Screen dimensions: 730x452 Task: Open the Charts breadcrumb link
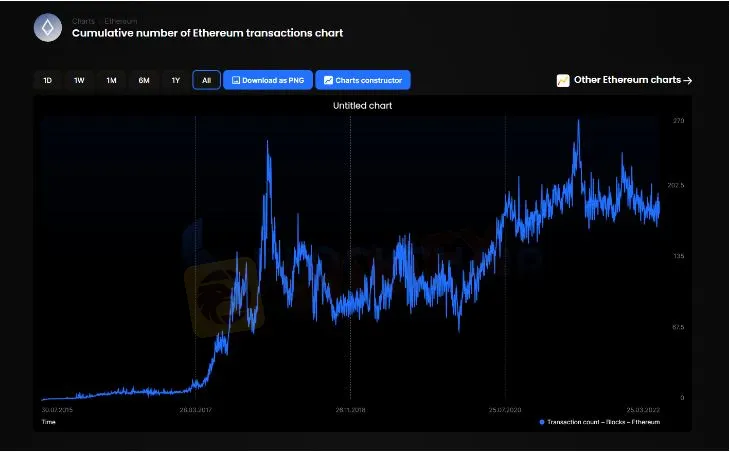coord(83,21)
